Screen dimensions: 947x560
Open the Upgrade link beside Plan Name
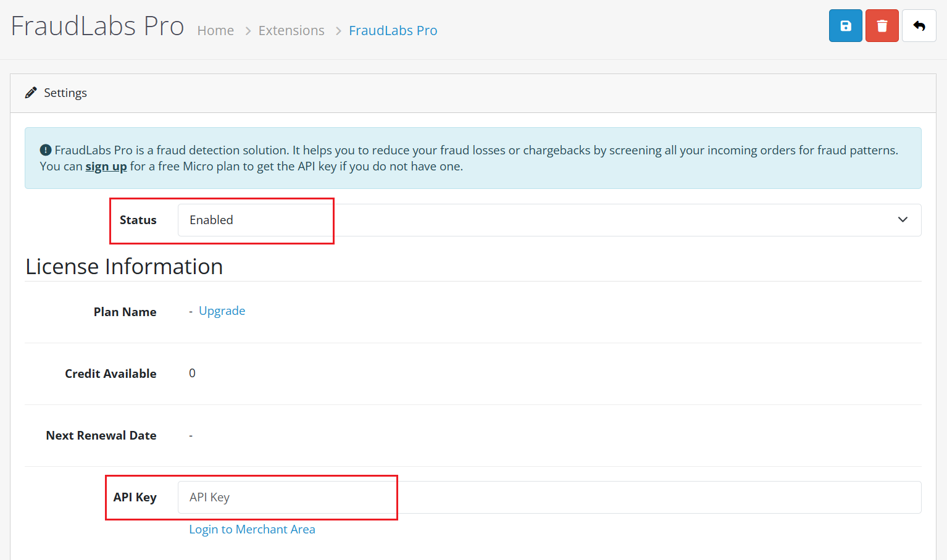pos(222,311)
